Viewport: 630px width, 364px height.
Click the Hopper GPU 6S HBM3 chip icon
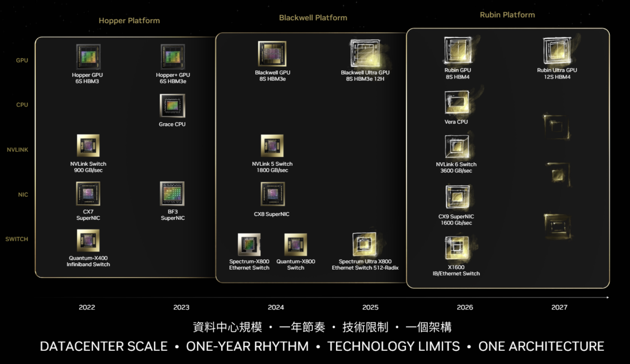(88, 57)
